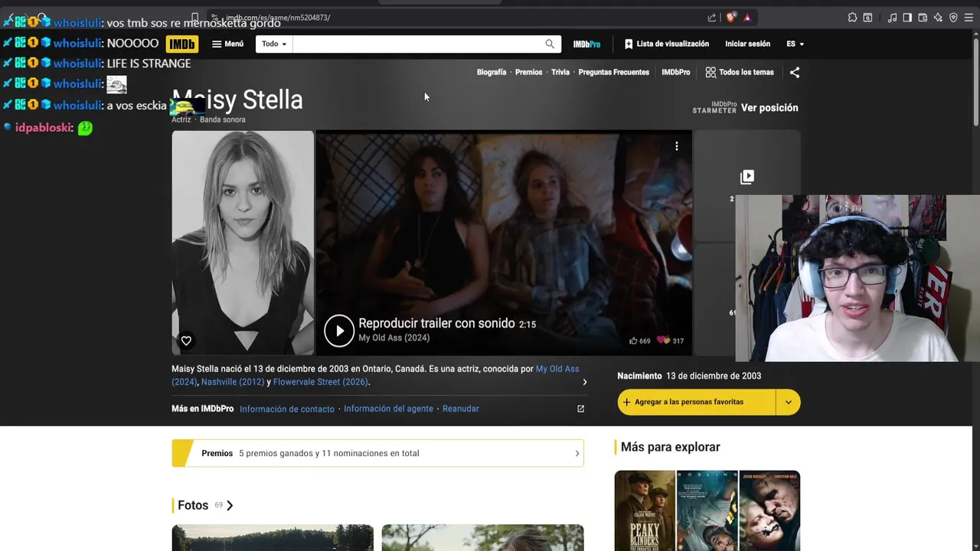The width and height of the screenshot is (980, 551).
Task: Click Ver posición in Starmeter
Action: (x=769, y=108)
